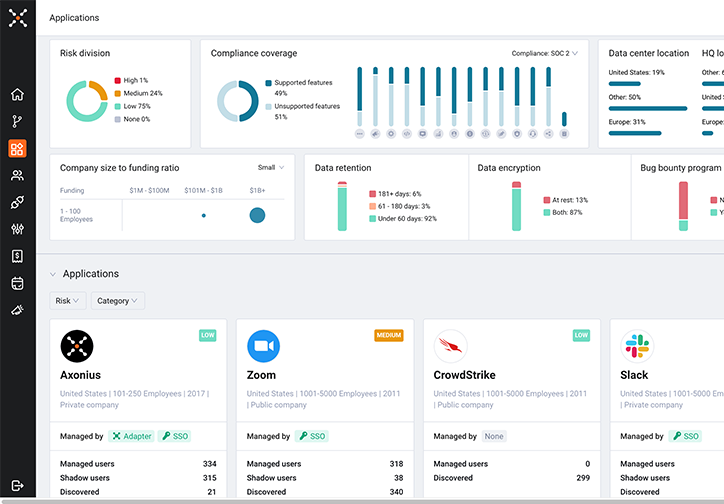Collapse the Applications section chevron

coord(52,274)
